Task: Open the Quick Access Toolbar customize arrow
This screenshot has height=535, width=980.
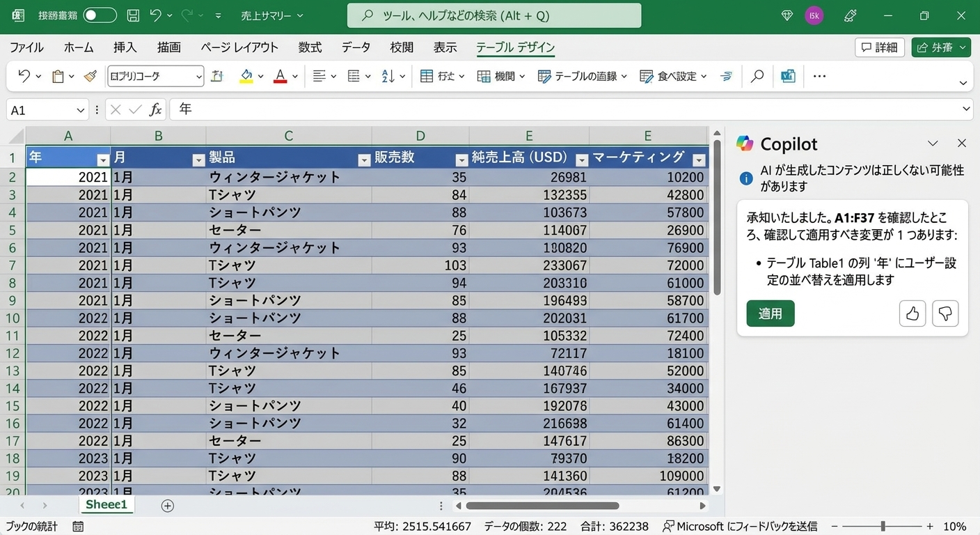Action: (x=219, y=15)
